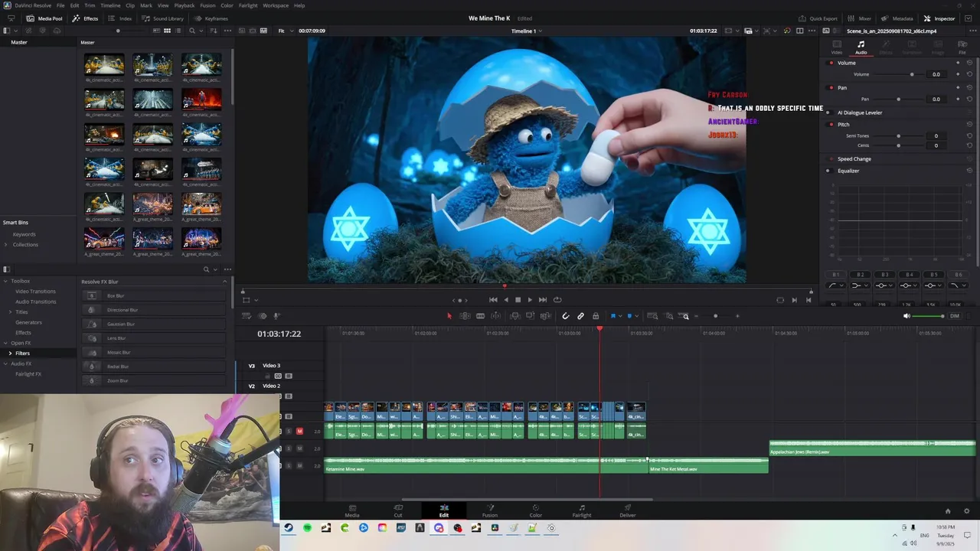
Task: Toggle loop playback button
Action: click(557, 300)
